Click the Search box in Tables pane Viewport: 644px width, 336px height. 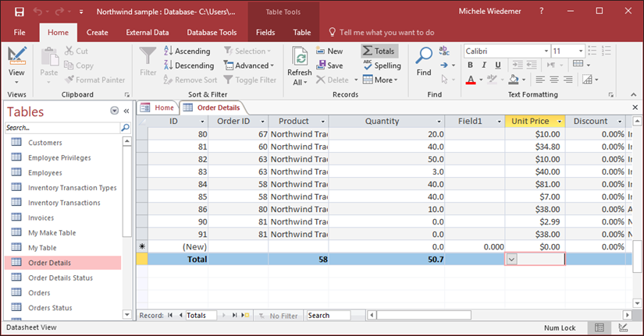[x=62, y=128]
